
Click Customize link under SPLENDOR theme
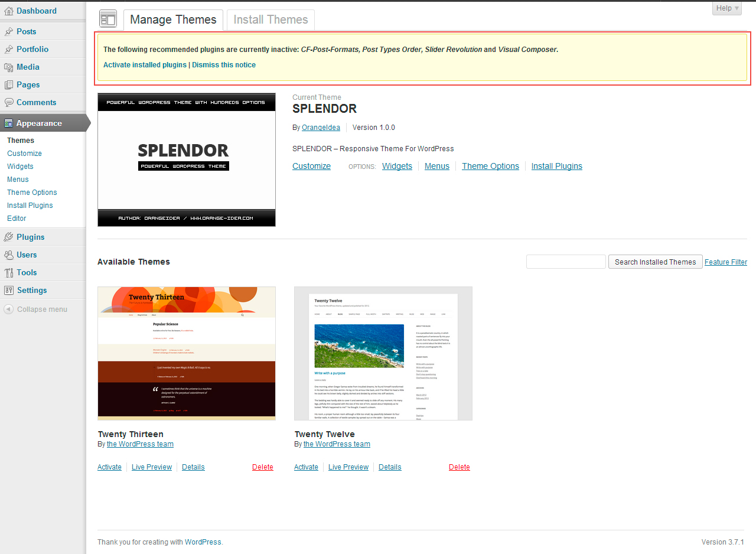(311, 166)
